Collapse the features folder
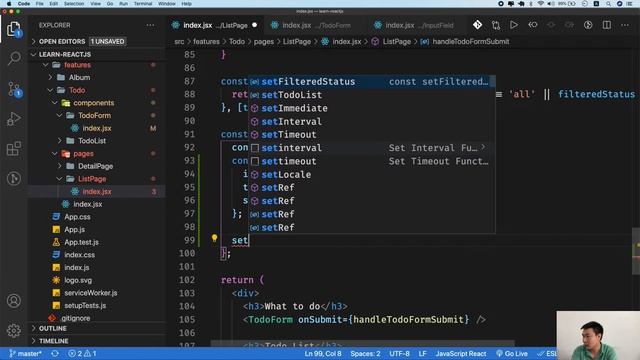 [46, 65]
